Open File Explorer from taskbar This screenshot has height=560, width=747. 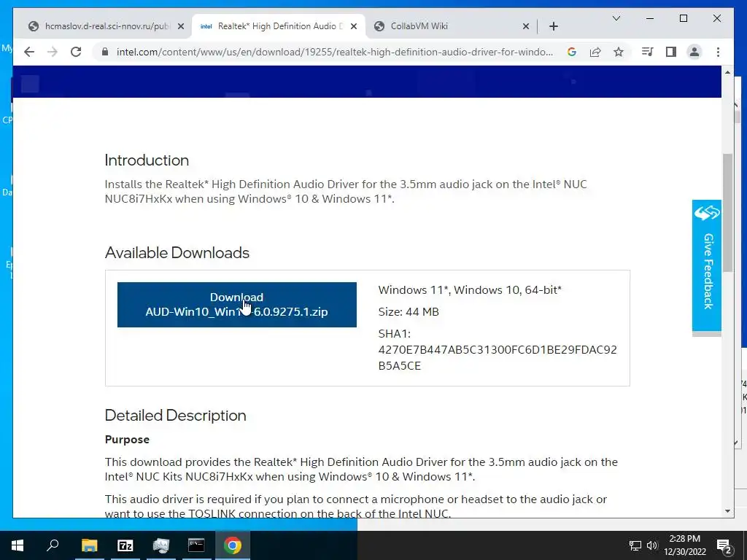pyautogui.click(x=89, y=545)
